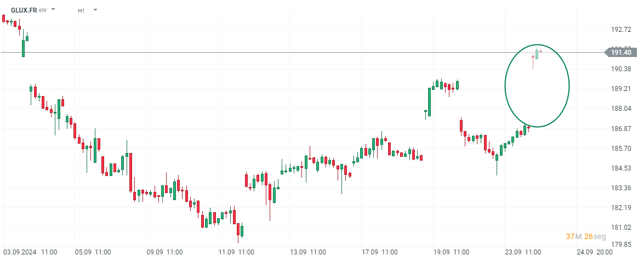Click the 23.09 11:00 time axis label
The image size is (644, 261).
pos(522,252)
